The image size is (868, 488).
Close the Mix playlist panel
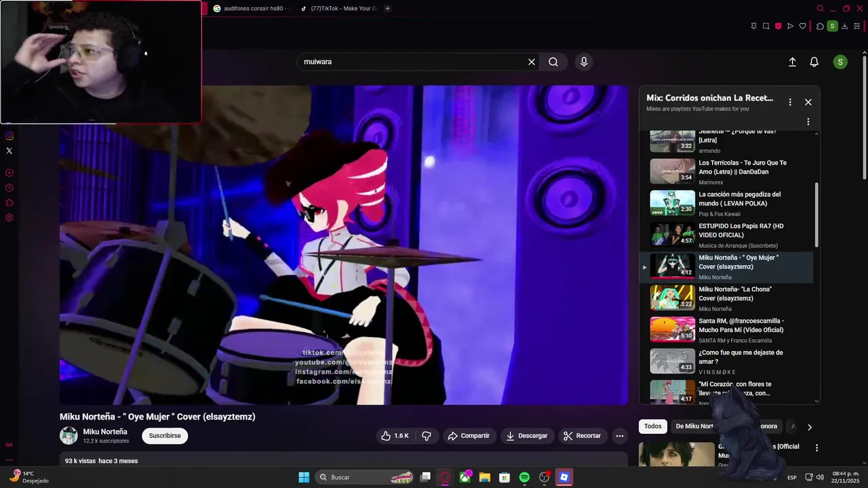point(808,102)
